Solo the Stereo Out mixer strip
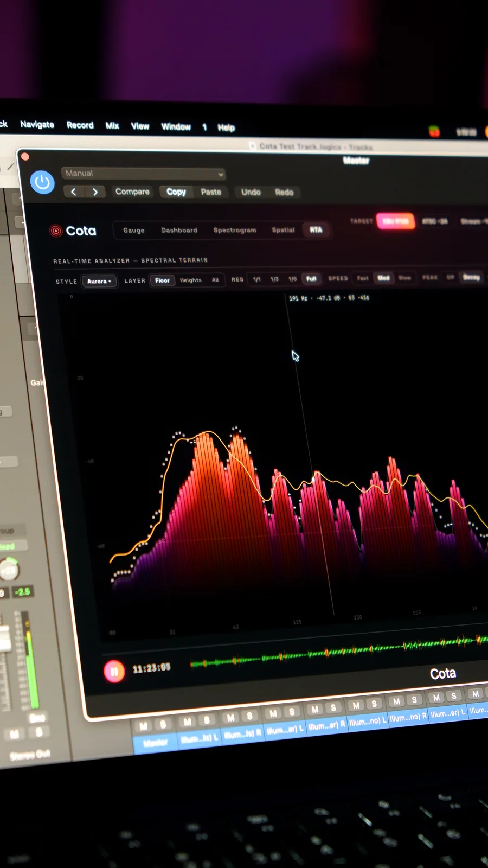488x868 pixels. coord(39,732)
